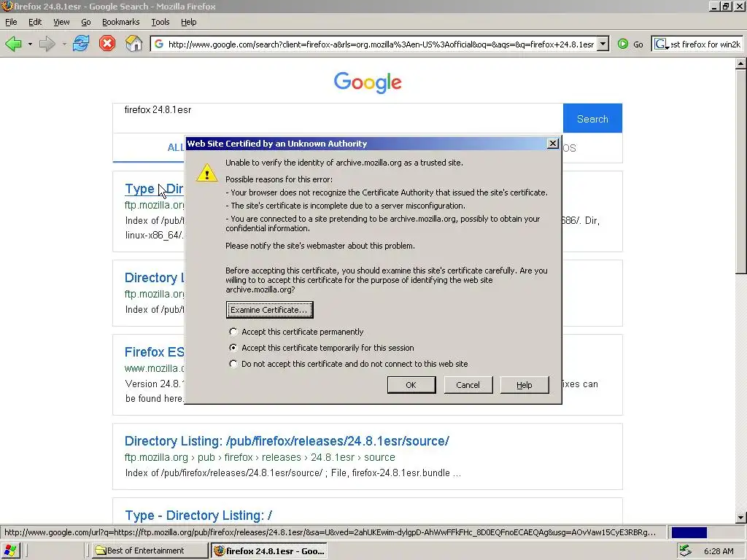This screenshot has height=560, width=747.
Task: Click the blue progress indicator in the status bar
Action: pyautogui.click(x=689, y=532)
